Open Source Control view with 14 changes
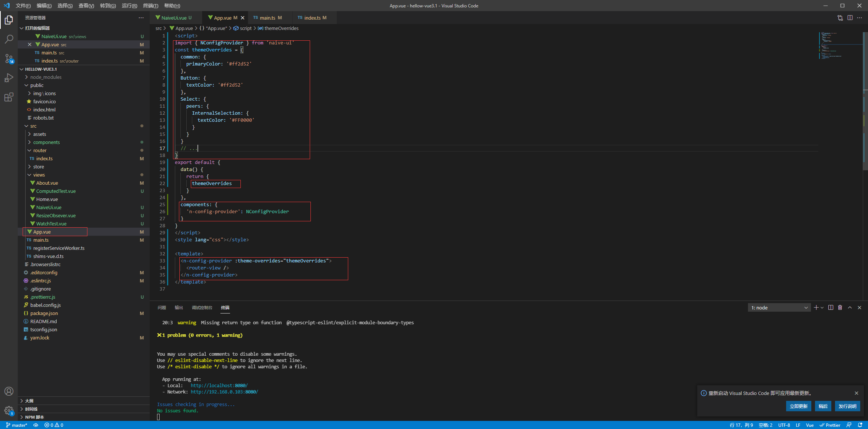 9,58
